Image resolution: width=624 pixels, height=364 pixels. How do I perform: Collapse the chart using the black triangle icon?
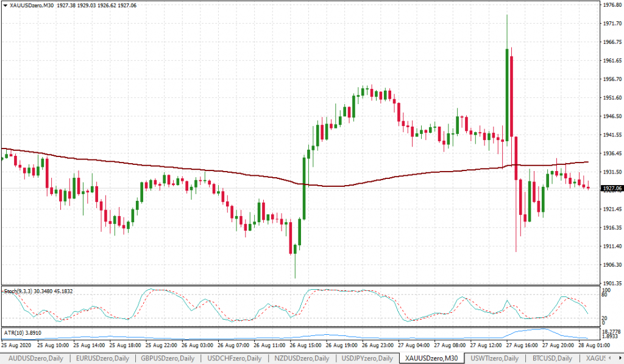point(6,5)
